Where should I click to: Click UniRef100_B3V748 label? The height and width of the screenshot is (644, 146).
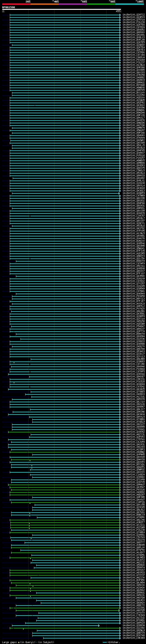point(134,635)
